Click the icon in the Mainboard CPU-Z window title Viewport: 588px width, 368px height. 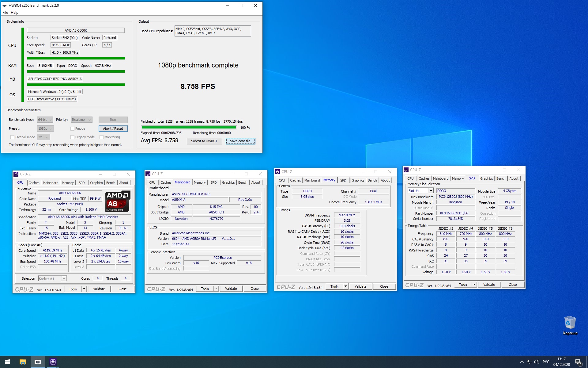pos(148,174)
